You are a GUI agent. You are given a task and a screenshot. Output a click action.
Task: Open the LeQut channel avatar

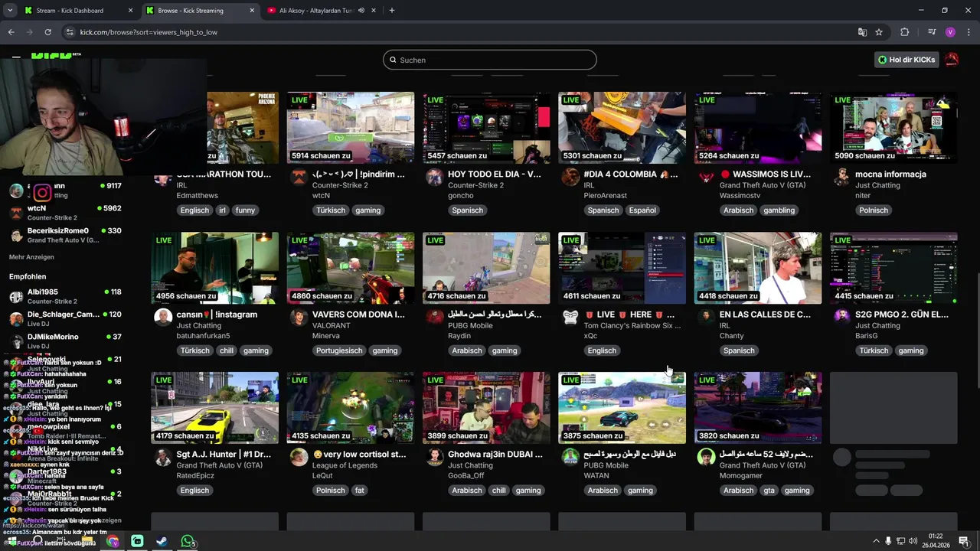299,458
